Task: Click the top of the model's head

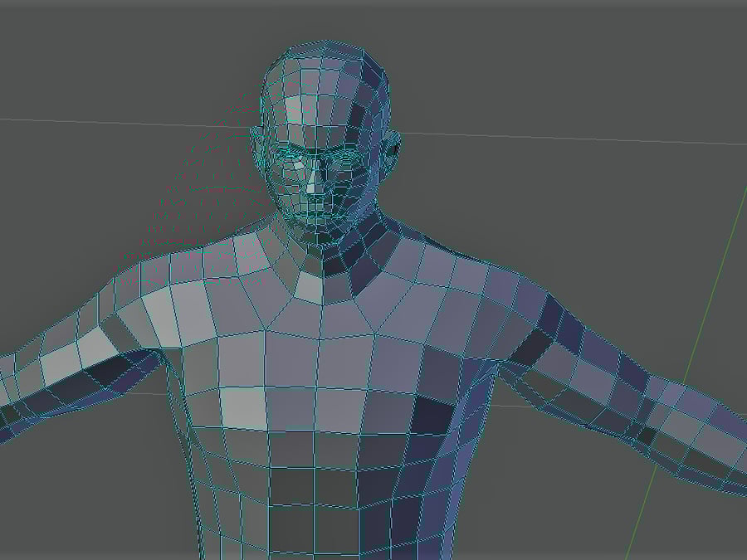Action: click(325, 50)
